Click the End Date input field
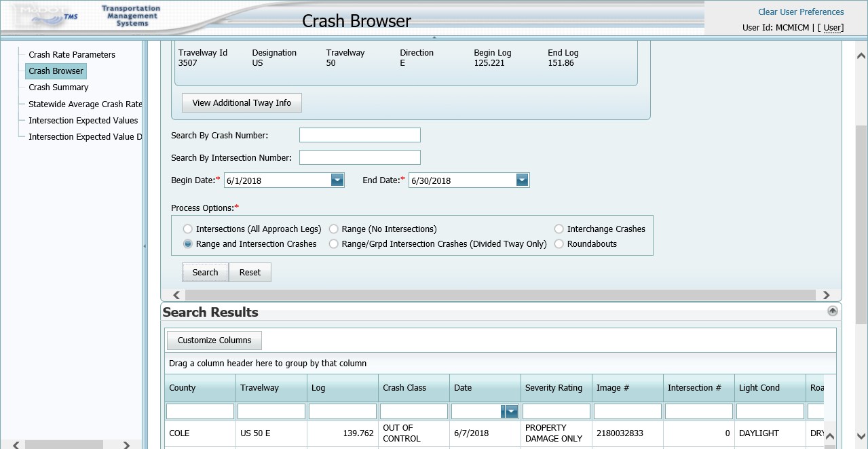This screenshot has height=449, width=868. 461,180
